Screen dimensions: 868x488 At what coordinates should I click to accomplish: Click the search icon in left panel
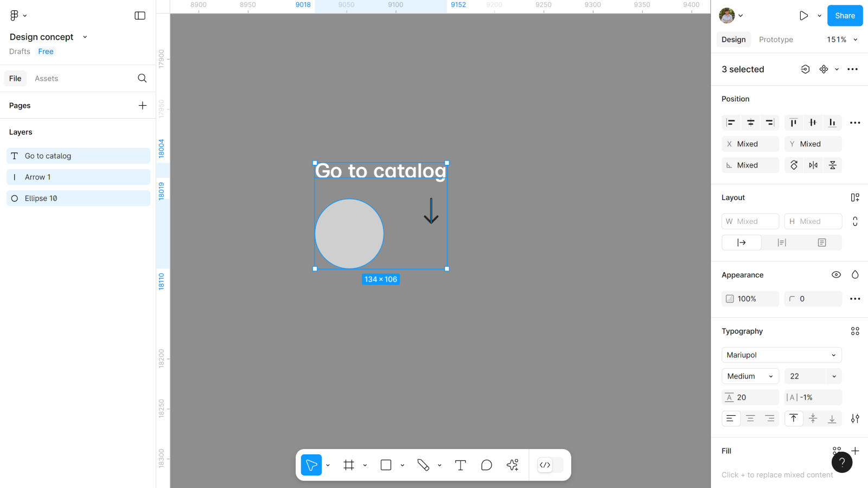point(142,79)
